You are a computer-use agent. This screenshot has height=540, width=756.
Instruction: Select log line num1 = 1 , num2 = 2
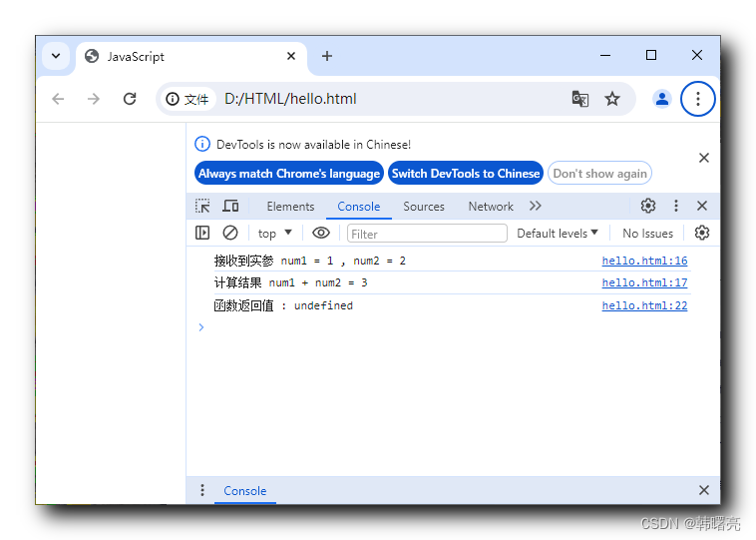pyautogui.click(x=309, y=262)
